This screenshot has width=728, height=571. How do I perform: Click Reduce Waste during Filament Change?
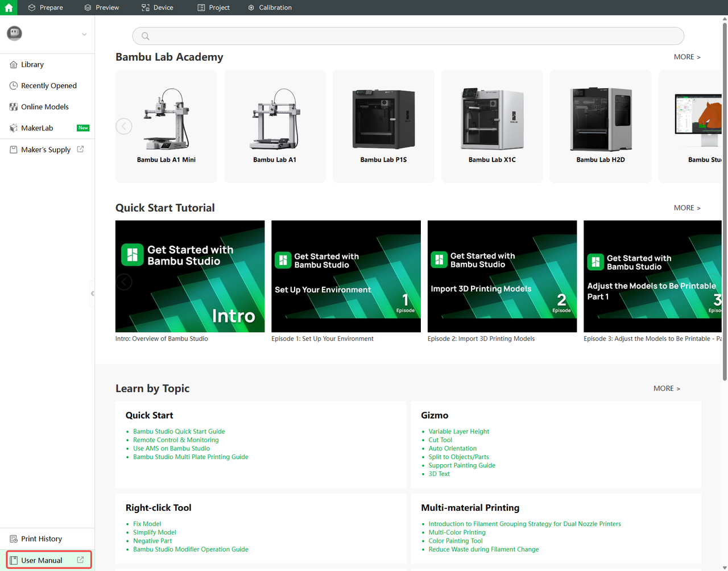click(x=483, y=550)
